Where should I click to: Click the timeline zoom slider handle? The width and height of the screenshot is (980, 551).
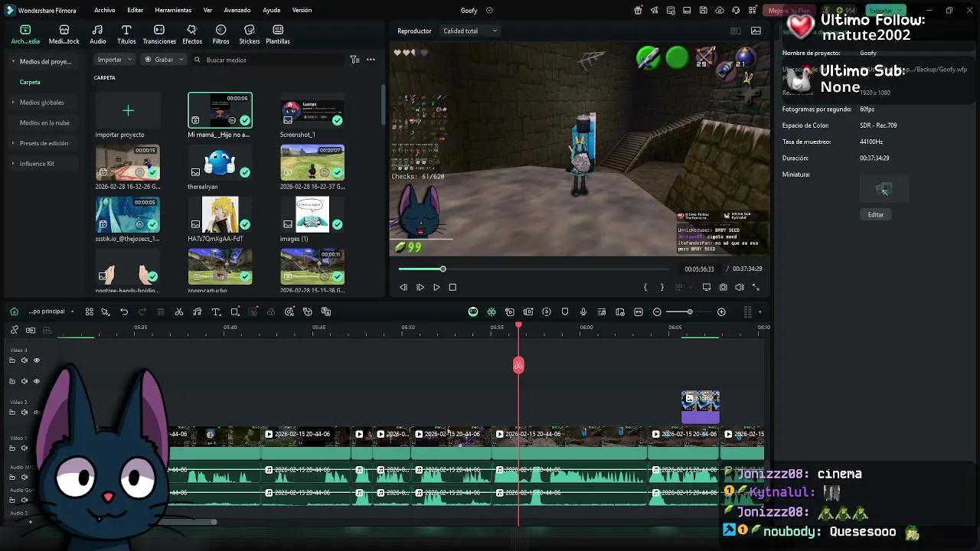pyautogui.click(x=689, y=311)
